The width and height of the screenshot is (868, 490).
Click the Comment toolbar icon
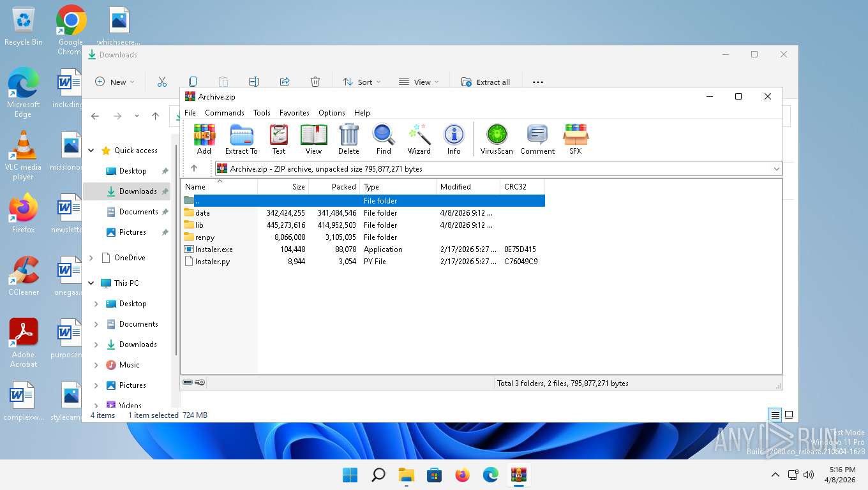click(537, 139)
